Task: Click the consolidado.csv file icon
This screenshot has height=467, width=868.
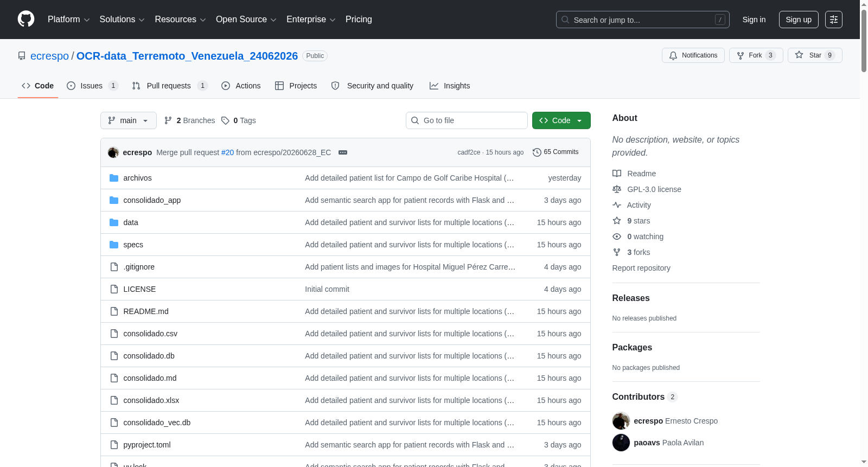Action: (x=114, y=334)
